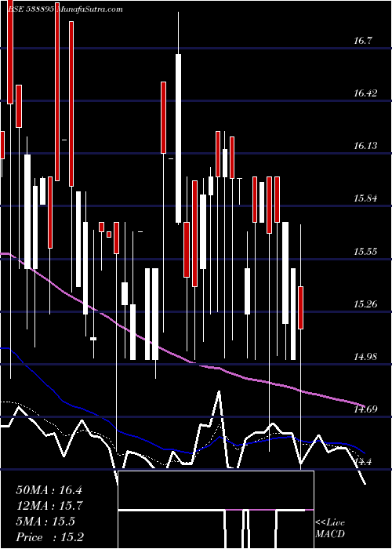Click the 16.42 price axis label

tap(365, 93)
